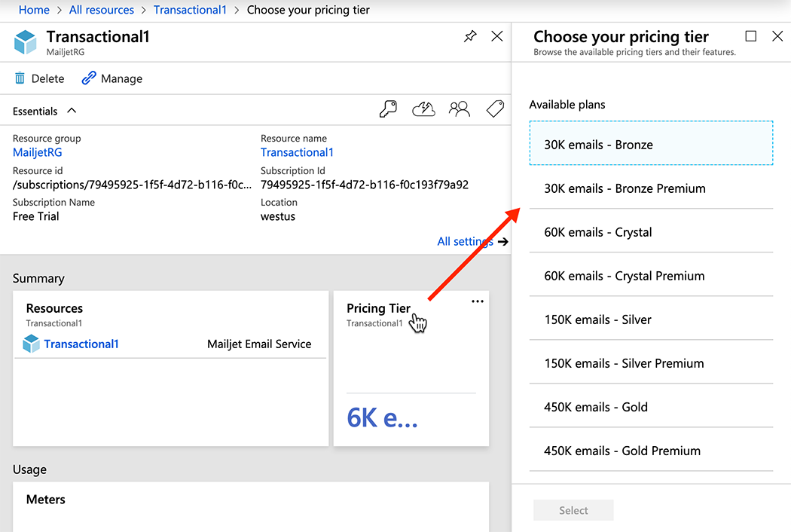Select the 30K emails - Bronze plan
This screenshot has width=791, height=532.
651,143
